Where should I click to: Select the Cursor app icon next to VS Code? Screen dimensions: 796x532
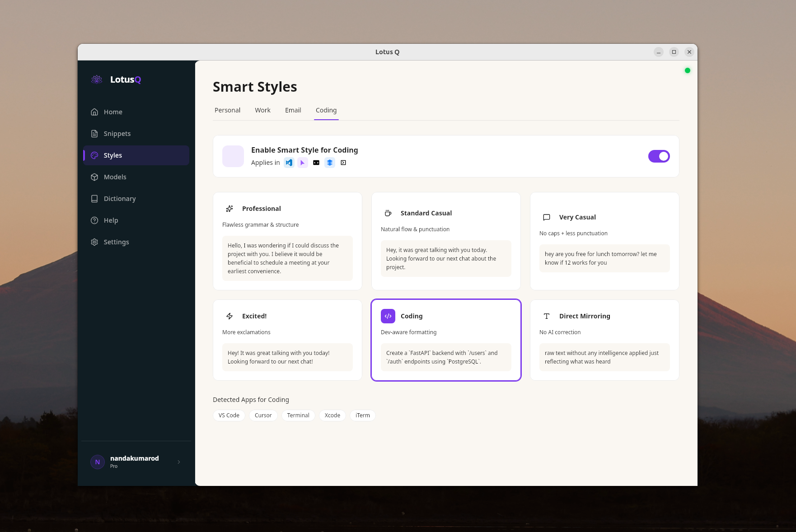point(303,163)
